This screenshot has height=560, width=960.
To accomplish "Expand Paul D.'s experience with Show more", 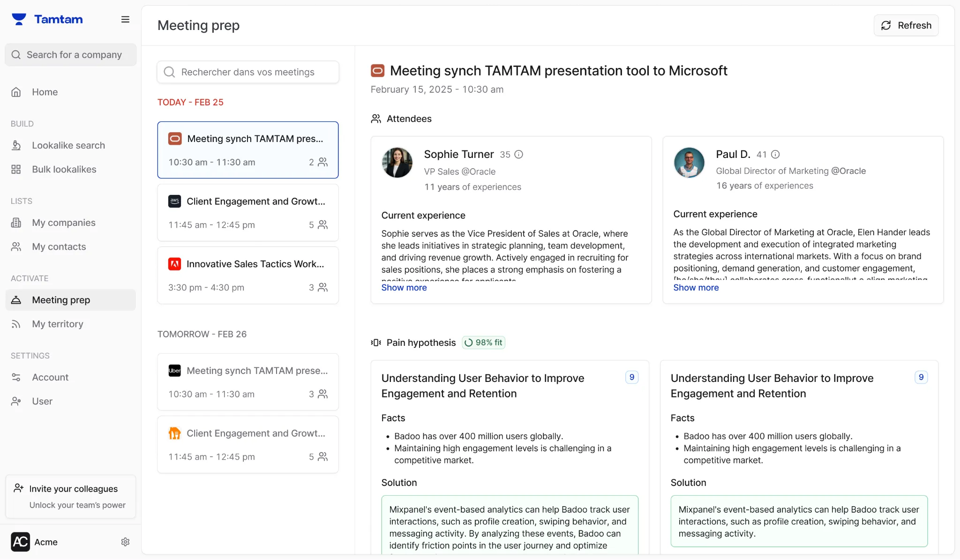I will tap(696, 288).
